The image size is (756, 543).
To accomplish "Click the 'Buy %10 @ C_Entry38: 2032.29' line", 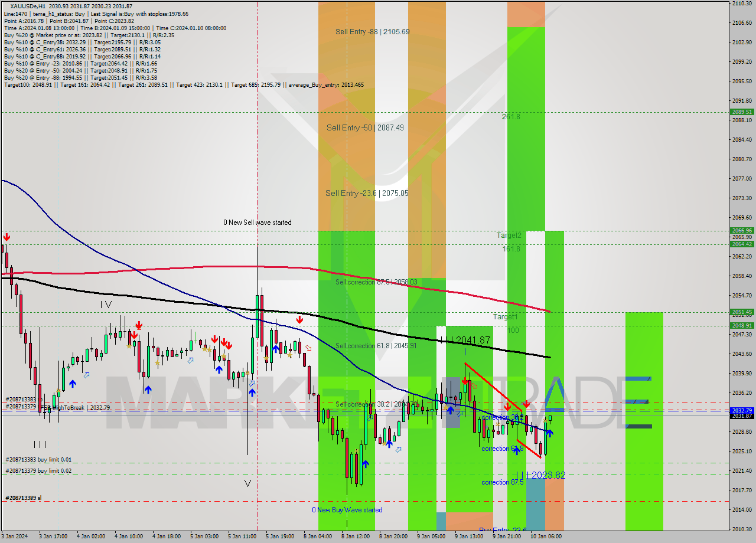I will (x=82, y=42).
